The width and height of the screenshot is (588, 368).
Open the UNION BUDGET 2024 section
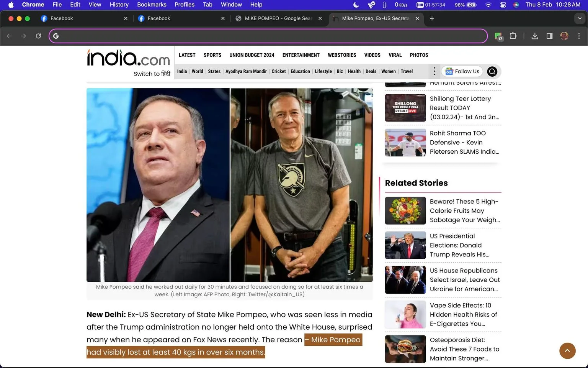(x=252, y=55)
